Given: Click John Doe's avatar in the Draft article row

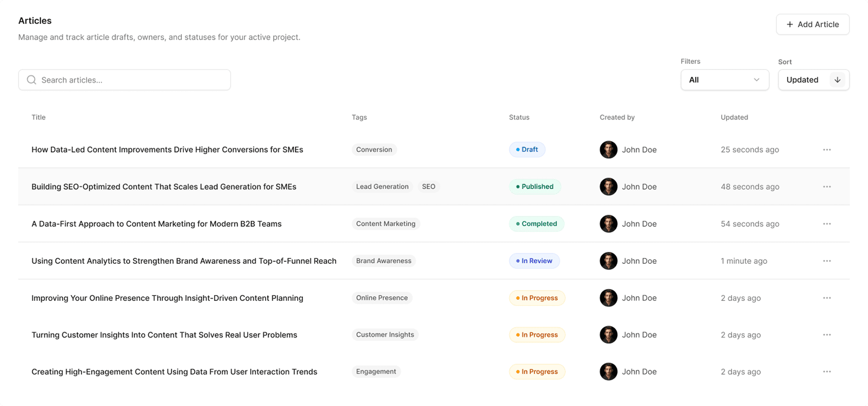Looking at the screenshot, I should click(x=608, y=150).
